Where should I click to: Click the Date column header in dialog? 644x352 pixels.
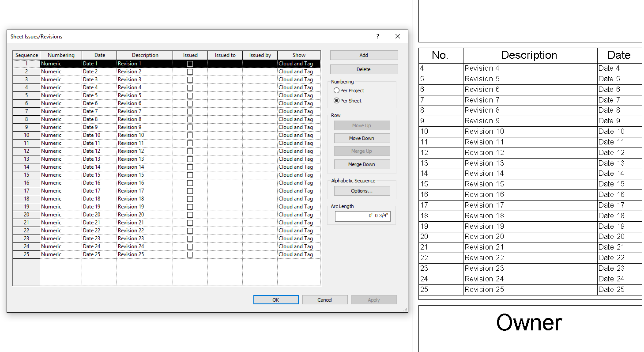(x=99, y=55)
